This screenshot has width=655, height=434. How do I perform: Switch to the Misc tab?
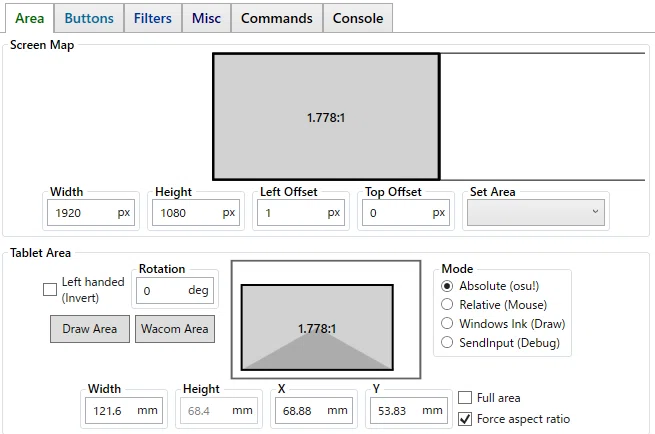[206, 18]
